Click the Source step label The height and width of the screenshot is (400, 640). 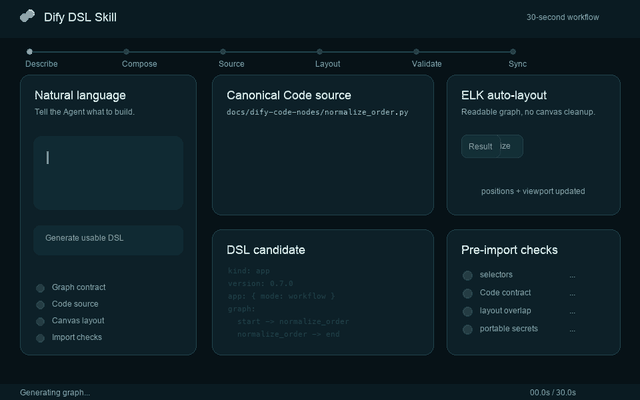(231, 64)
